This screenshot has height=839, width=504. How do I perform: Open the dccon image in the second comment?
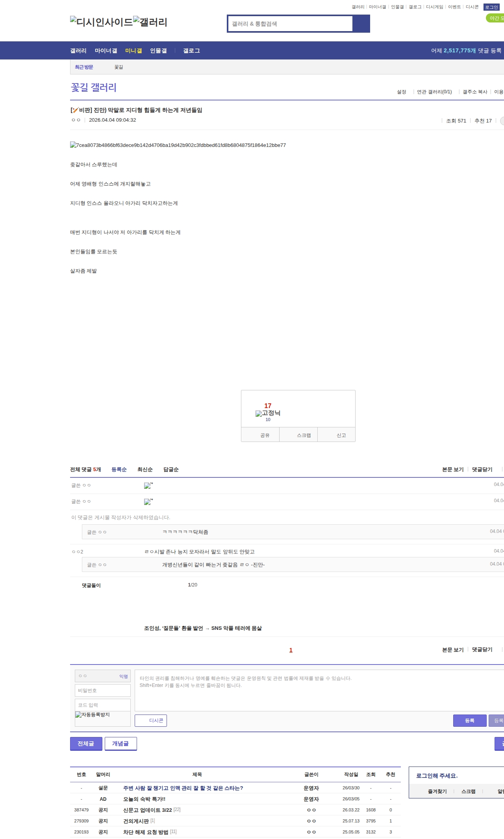[x=148, y=502]
